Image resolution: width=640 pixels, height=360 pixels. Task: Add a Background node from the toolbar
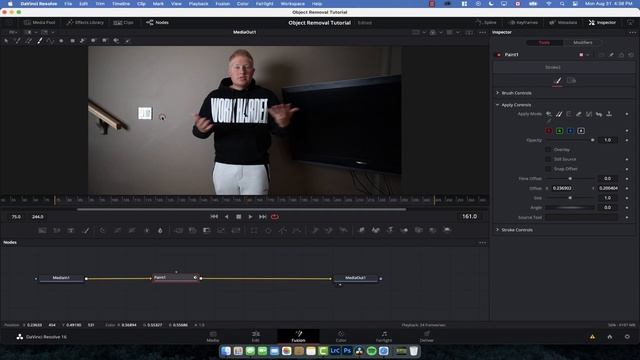click(42, 230)
